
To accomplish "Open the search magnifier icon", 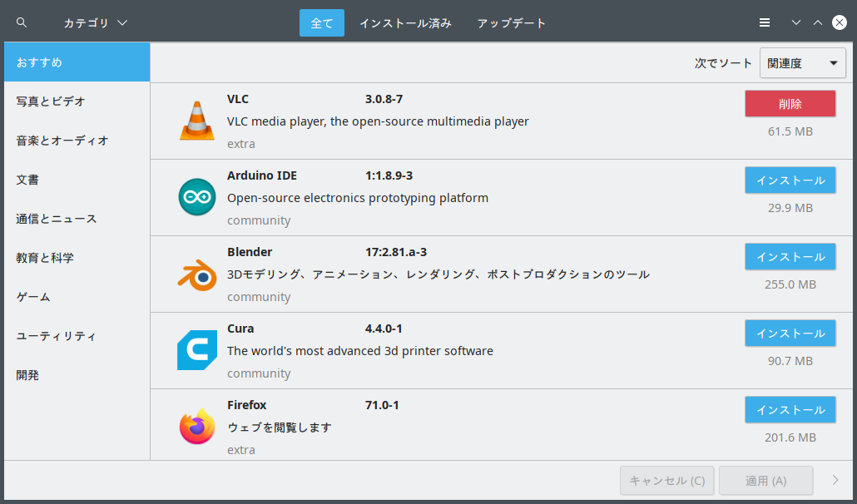I will pyautogui.click(x=22, y=22).
